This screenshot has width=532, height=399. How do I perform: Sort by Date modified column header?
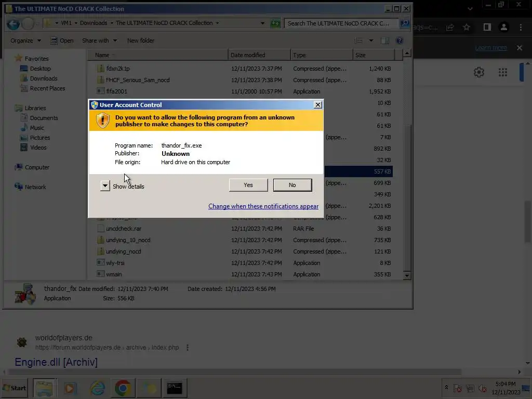(x=259, y=55)
